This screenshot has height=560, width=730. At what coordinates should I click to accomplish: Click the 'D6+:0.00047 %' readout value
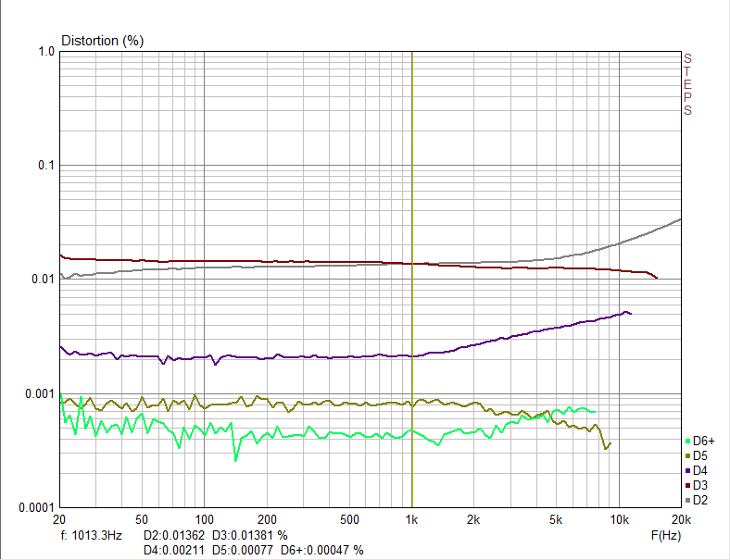pos(321,551)
